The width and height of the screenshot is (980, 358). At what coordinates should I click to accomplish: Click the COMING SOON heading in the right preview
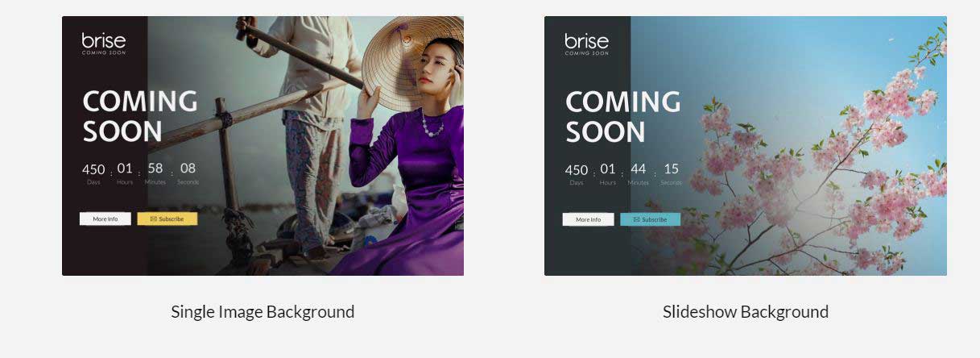(x=623, y=116)
